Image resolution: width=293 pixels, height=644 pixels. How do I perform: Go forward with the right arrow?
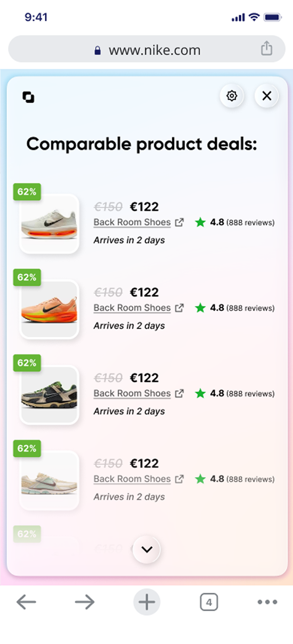click(85, 602)
